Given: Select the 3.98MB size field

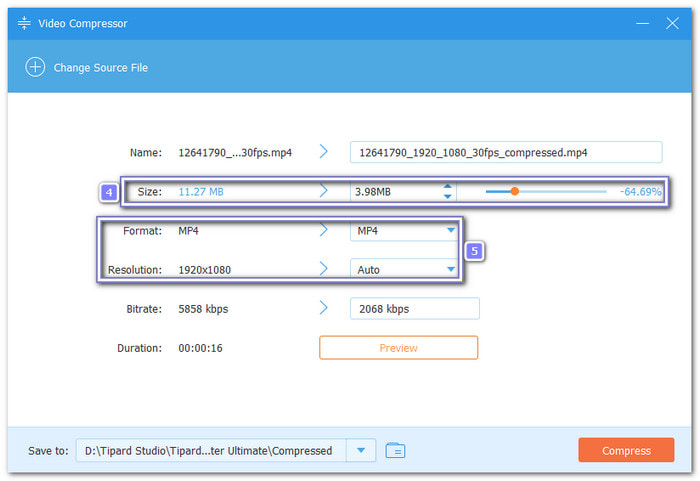Looking at the screenshot, I should 395,191.
